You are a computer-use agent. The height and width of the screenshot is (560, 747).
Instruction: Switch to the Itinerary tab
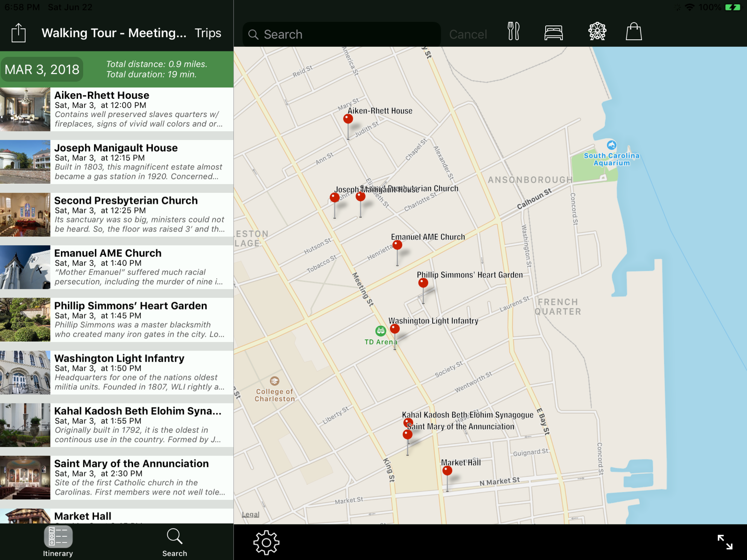[x=58, y=541]
